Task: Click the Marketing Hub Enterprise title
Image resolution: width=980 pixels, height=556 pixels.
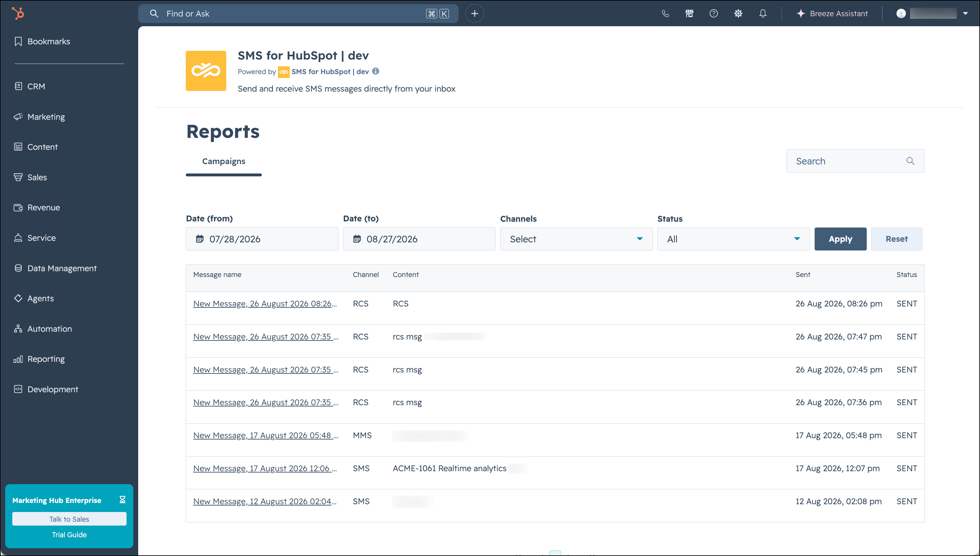Action: [57, 500]
